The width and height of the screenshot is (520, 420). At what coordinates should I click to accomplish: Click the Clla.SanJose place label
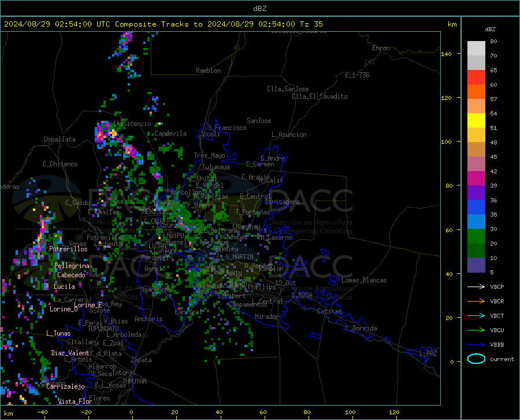click(288, 89)
